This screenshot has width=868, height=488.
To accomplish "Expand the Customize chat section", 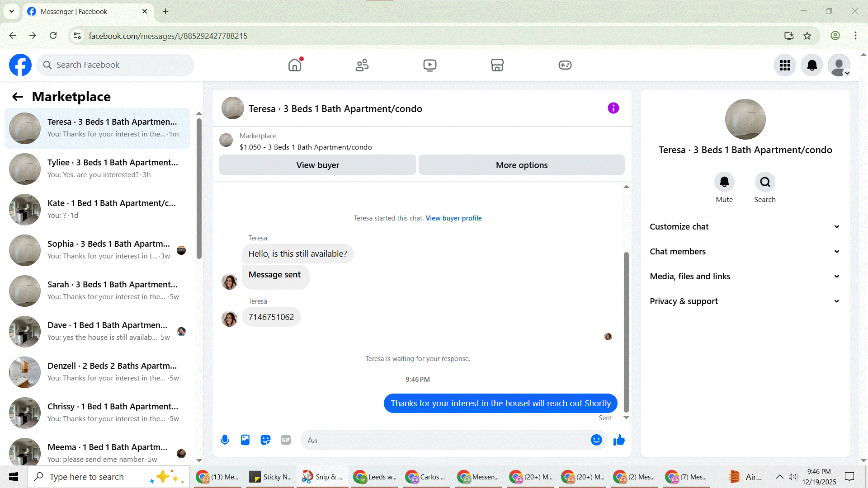I will tap(745, 227).
